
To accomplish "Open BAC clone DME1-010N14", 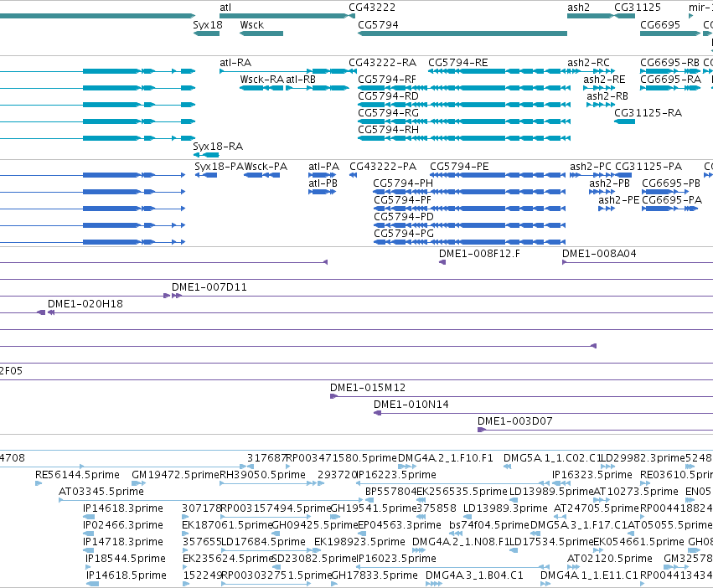I will [411, 405].
